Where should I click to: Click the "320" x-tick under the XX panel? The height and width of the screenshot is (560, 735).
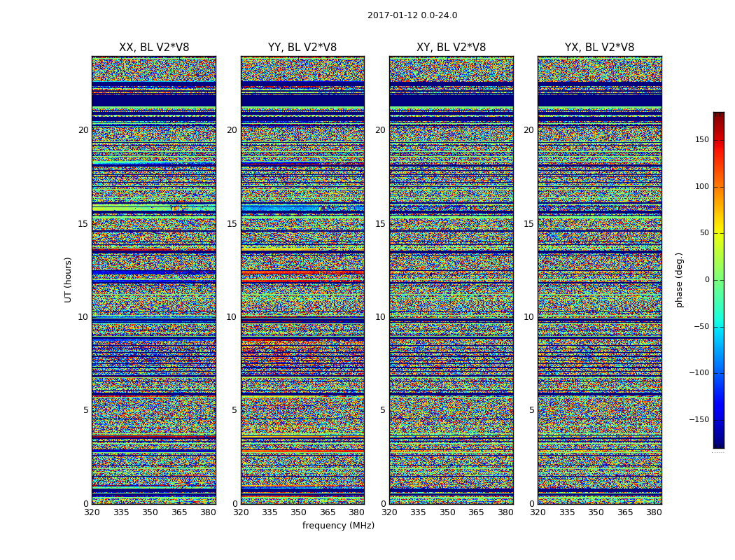coord(92,512)
